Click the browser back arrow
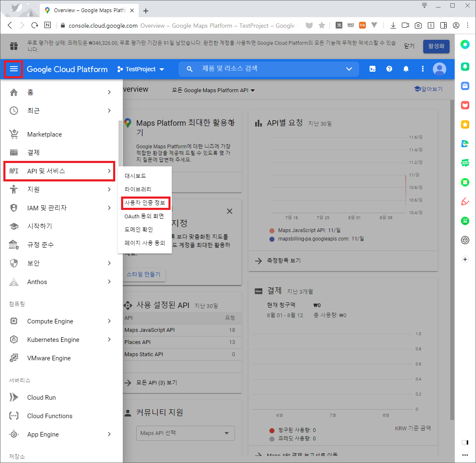The image size is (476, 463). pyautogui.click(x=10, y=25)
